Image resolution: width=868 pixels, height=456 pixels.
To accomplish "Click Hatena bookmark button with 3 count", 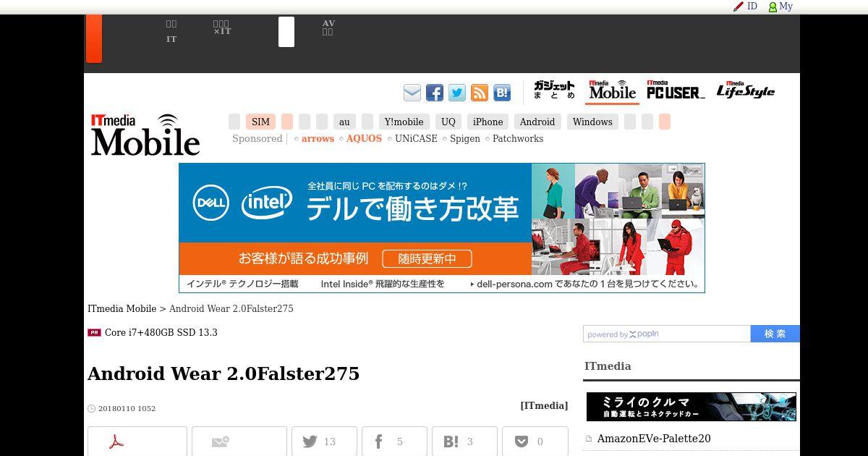I will 464,442.
